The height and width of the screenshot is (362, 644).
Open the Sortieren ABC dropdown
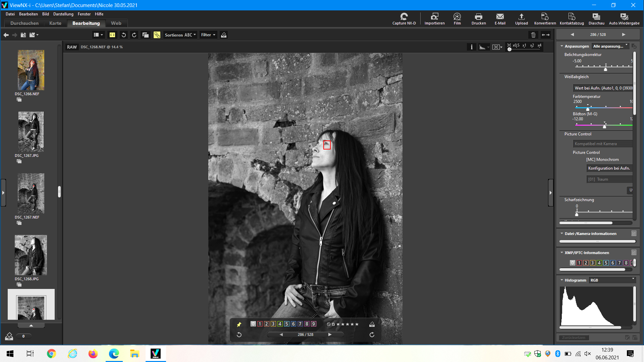(180, 35)
